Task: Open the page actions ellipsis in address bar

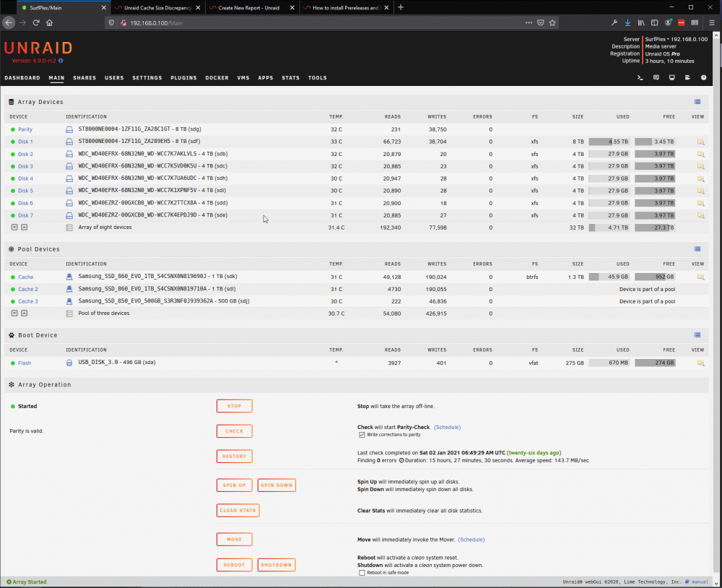Action: pyautogui.click(x=529, y=22)
